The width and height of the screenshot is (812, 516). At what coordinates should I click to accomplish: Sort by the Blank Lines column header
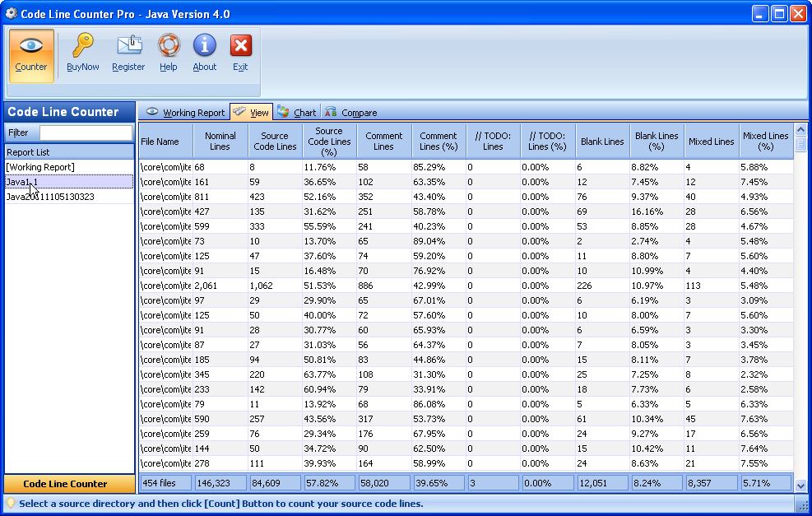click(602, 142)
